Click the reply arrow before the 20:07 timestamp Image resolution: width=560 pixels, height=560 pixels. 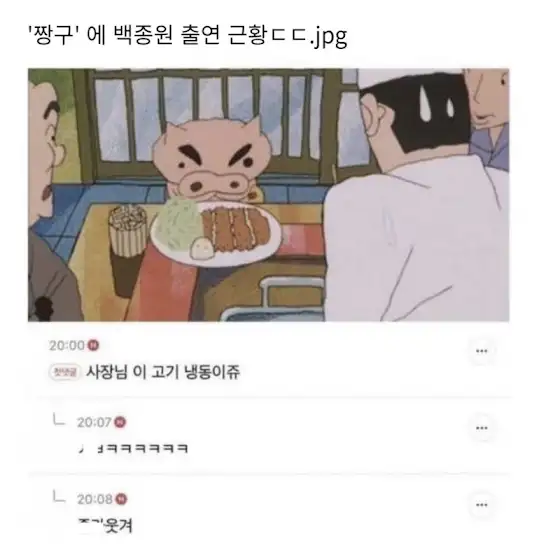[59, 419]
